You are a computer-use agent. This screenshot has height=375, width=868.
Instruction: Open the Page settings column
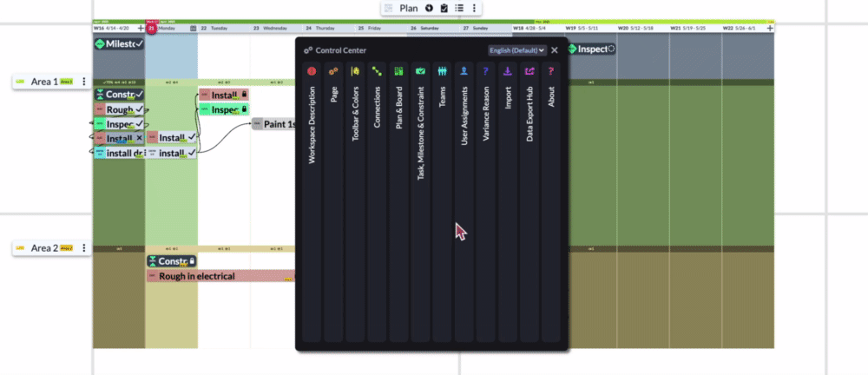[333, 201]
